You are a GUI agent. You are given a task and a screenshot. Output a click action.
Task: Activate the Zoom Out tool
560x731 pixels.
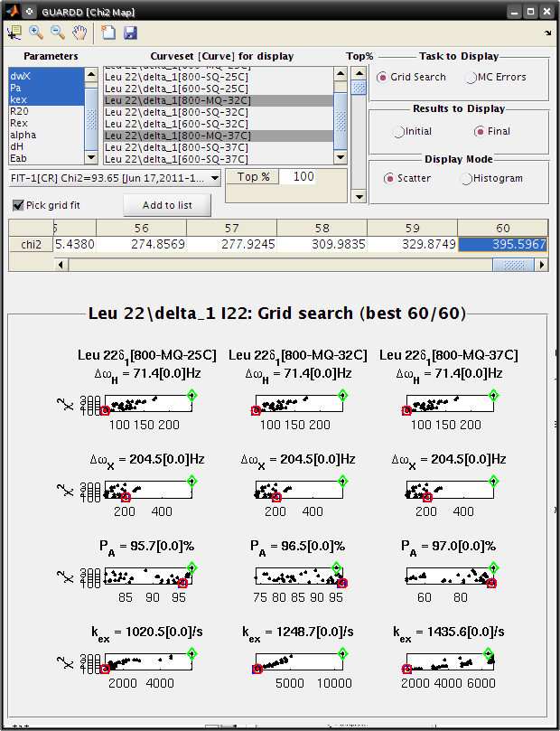[x=57, y=33]
